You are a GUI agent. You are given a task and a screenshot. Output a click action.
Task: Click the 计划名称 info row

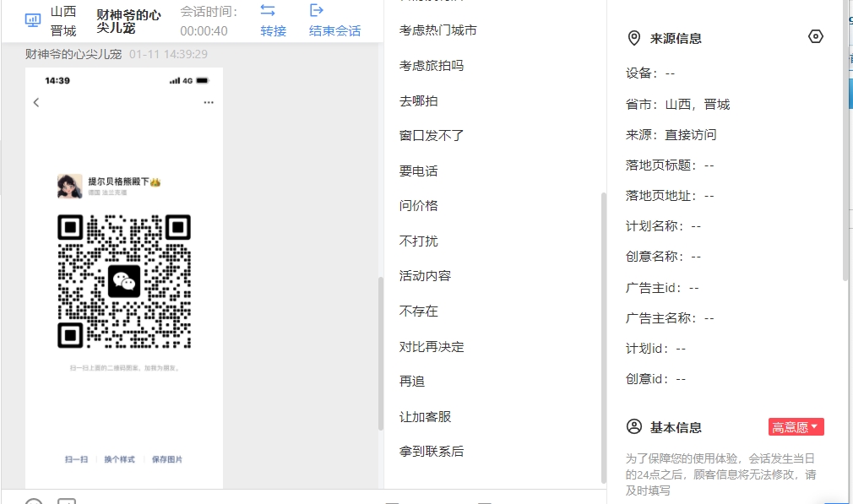pyautogui.click(x=663, y=226)
